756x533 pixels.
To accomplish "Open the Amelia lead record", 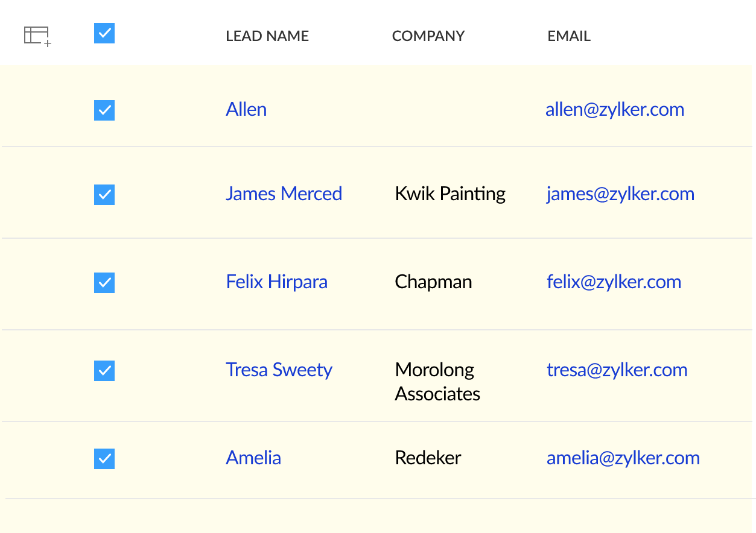I will 253,458.
